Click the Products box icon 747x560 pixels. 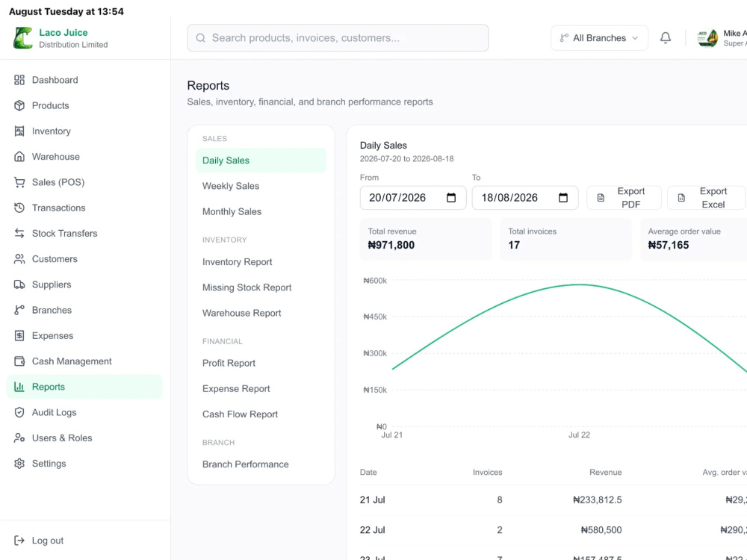coord(19,106)
